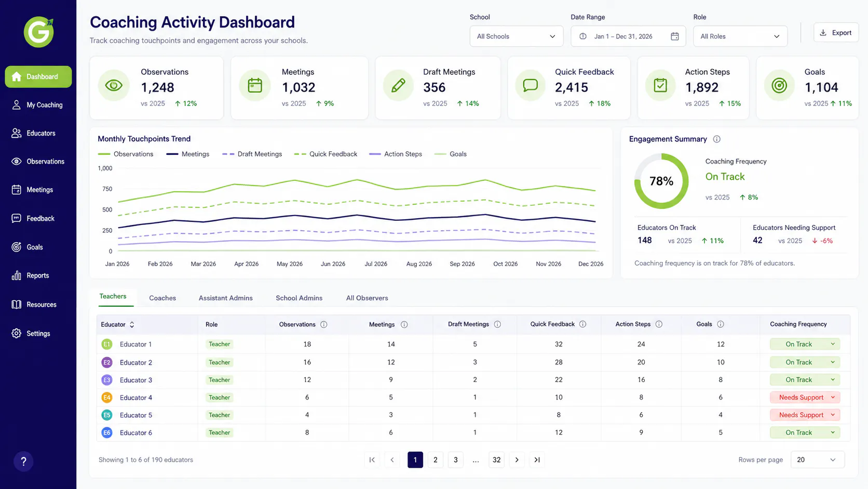Click the info icon beside Quick Feedback column
868x489 pixels.
pos(582,324)
